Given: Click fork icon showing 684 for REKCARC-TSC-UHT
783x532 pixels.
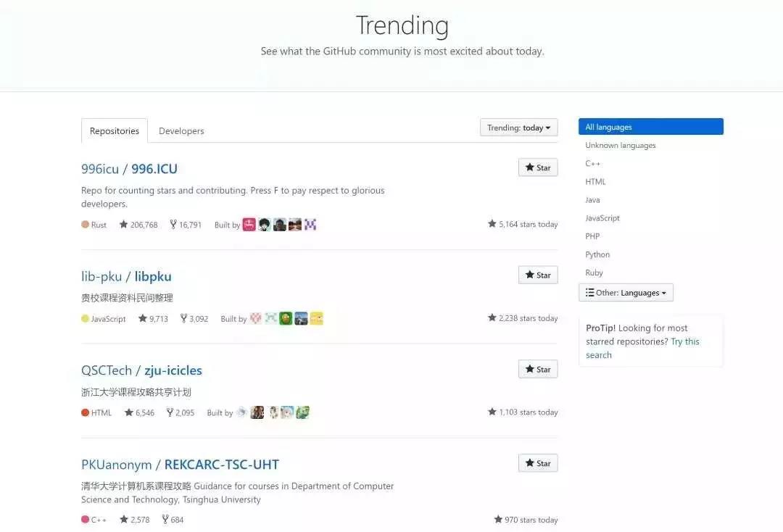Looking at the screenshot, I should coord(165,520).
